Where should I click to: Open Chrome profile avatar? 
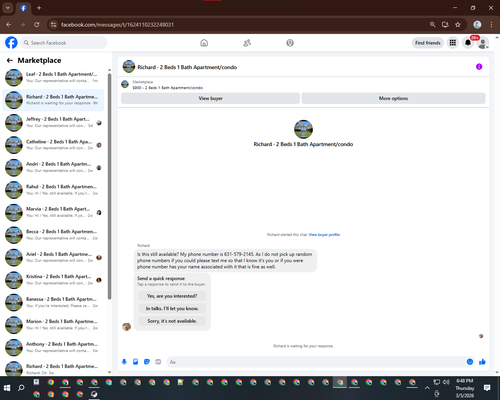(477, 24)
